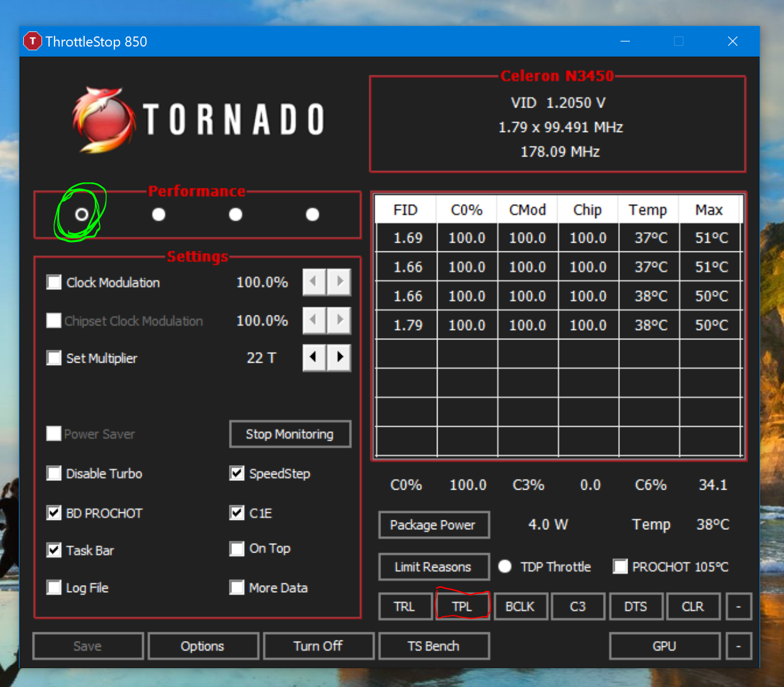Open the Limit Reasons window
This screenshot has width=784, height=687.
[x=433, y=567]
